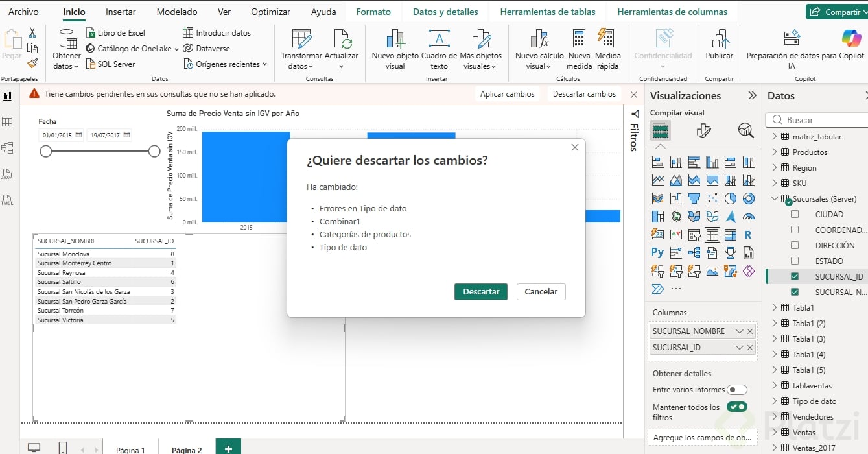Open the Analytics magnifier tab icon

click(745, 131)
